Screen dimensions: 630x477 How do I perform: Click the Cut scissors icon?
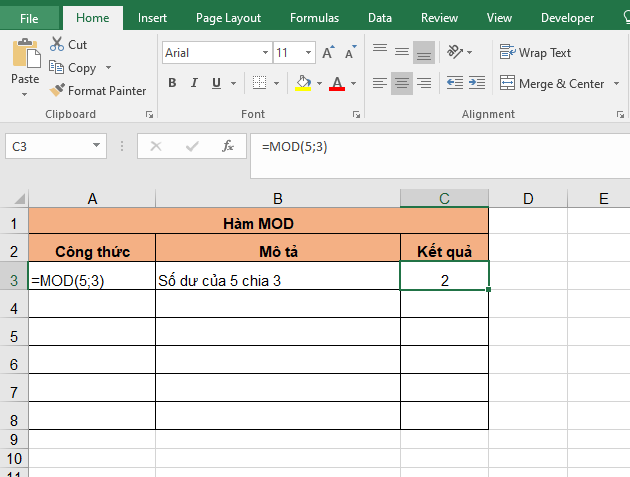tap(57, 44)
